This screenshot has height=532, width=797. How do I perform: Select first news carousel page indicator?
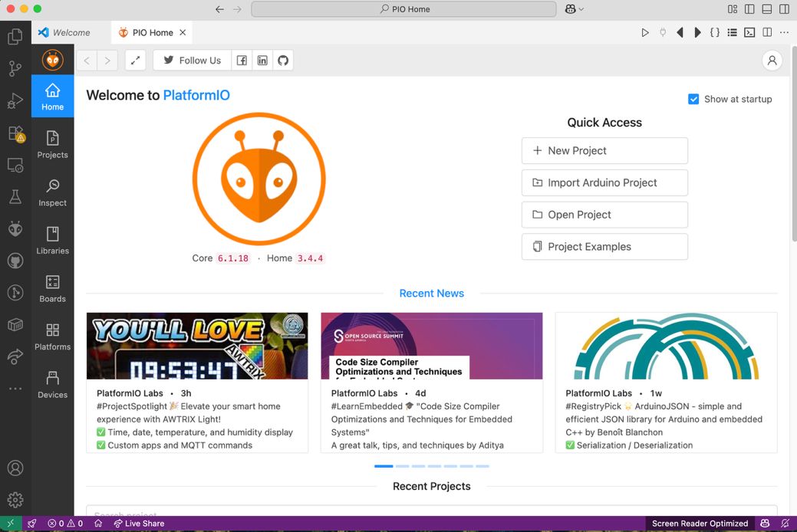click(384, 466)
